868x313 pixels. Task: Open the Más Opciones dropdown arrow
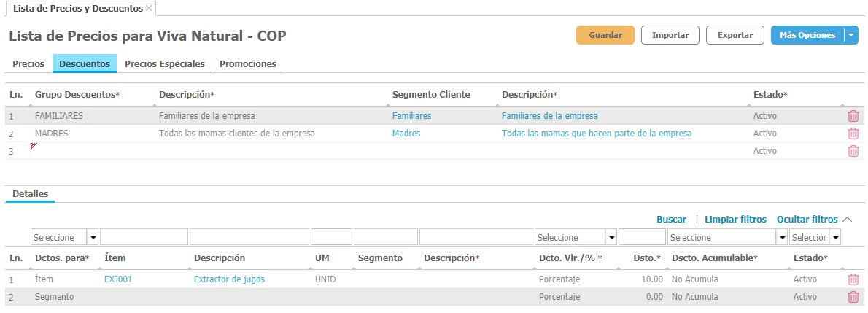pyautogui.click(x=851, y=35)
